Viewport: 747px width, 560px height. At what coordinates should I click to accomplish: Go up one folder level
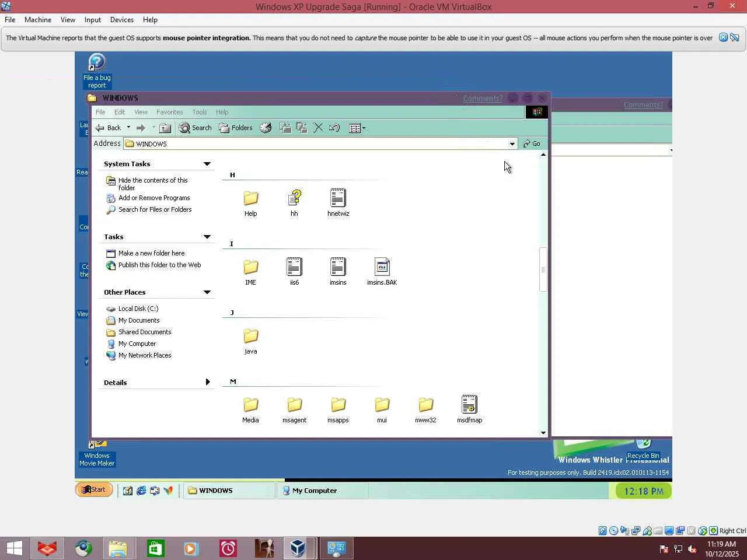[x=166, y=128]
